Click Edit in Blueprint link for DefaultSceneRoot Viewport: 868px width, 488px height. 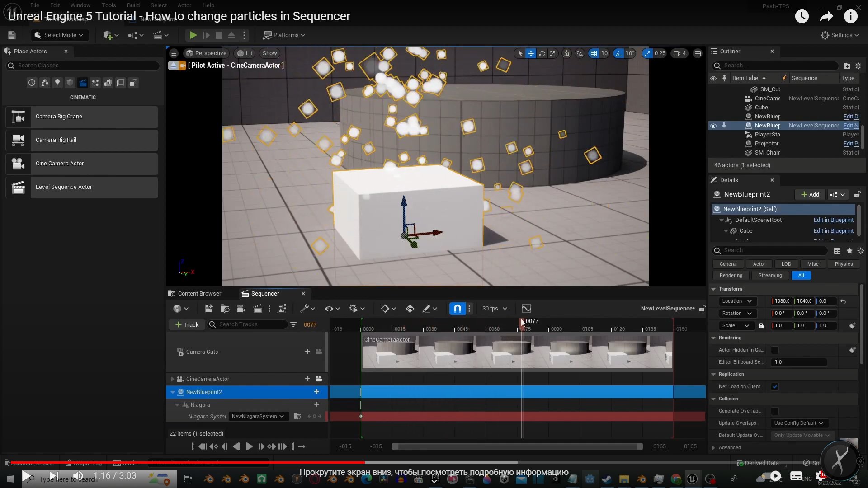point(833,220)
